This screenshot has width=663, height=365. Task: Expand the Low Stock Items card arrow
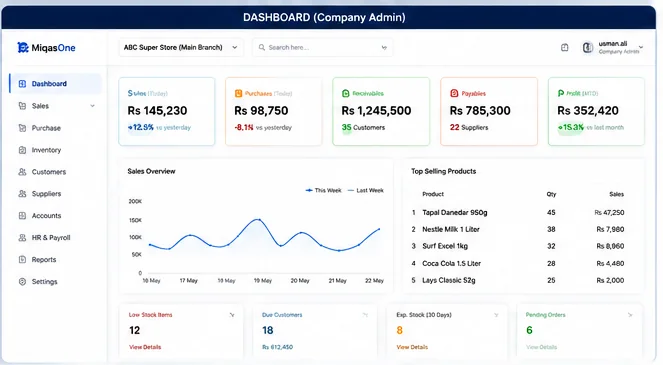pos(232,315)
